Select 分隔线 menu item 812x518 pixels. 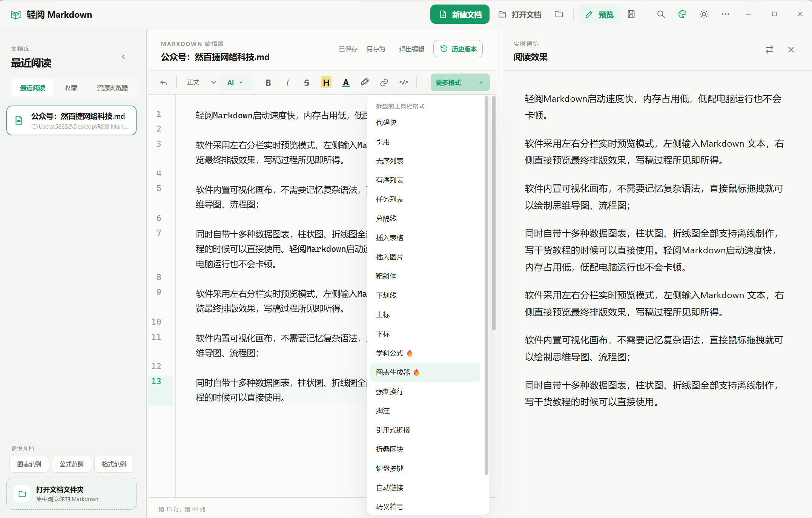pyautogui.click(x=425, y=219)
